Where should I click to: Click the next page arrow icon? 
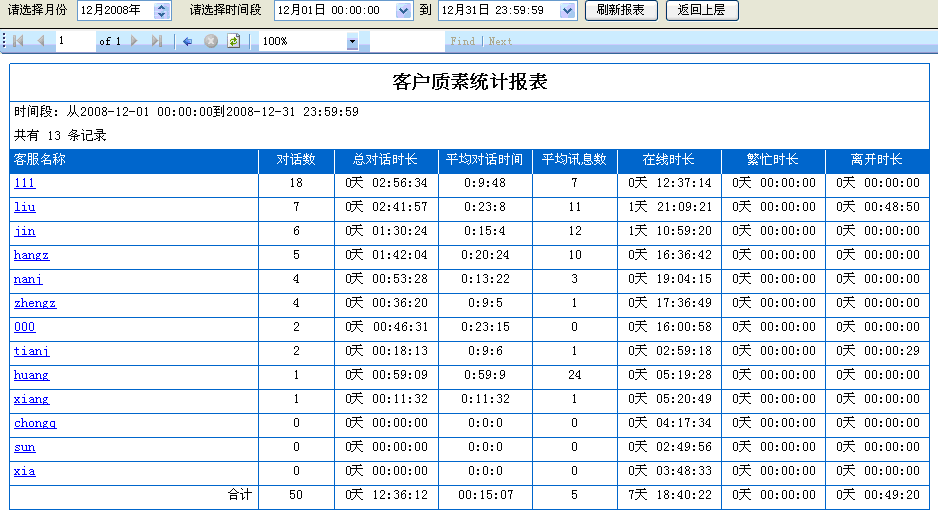[135, 41]
